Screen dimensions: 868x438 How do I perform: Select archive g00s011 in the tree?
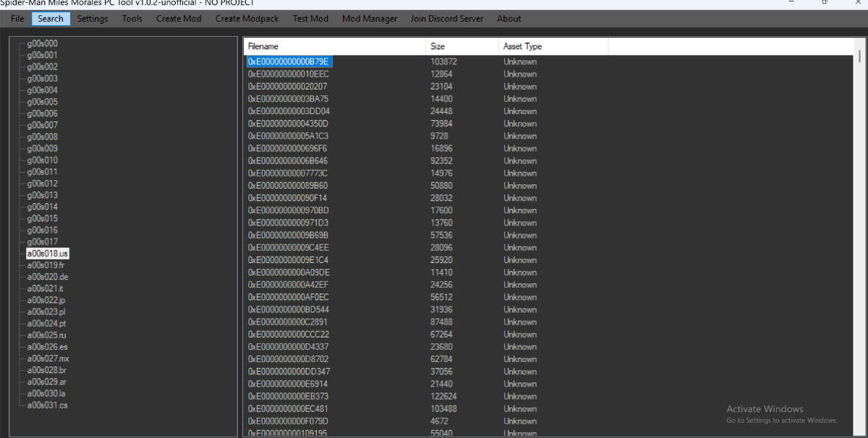(x=42, y=172)
